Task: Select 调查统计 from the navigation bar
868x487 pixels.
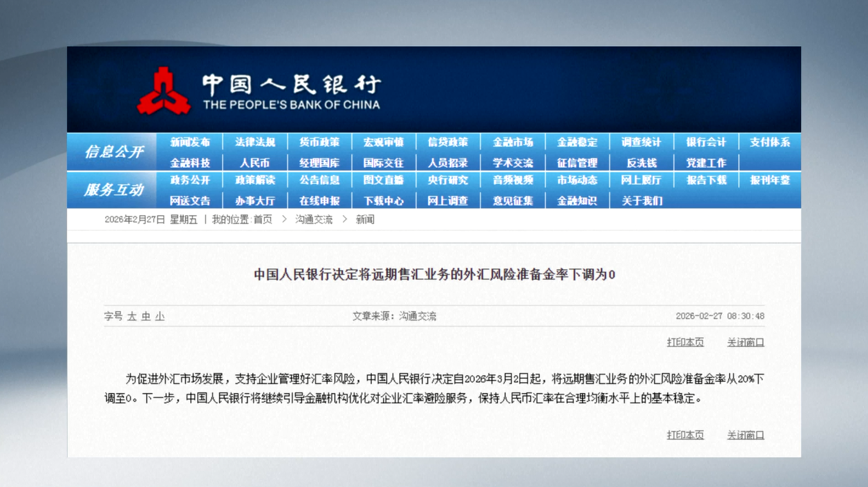Action: 641,142
